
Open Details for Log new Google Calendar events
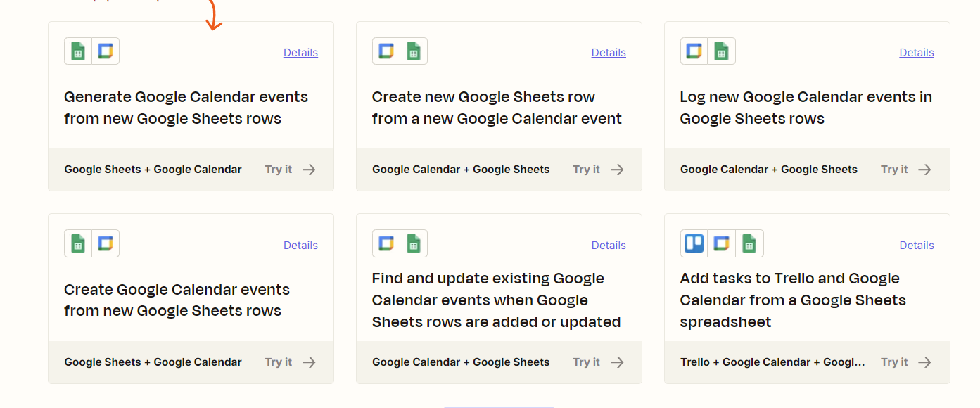click(x=917, y=52)
